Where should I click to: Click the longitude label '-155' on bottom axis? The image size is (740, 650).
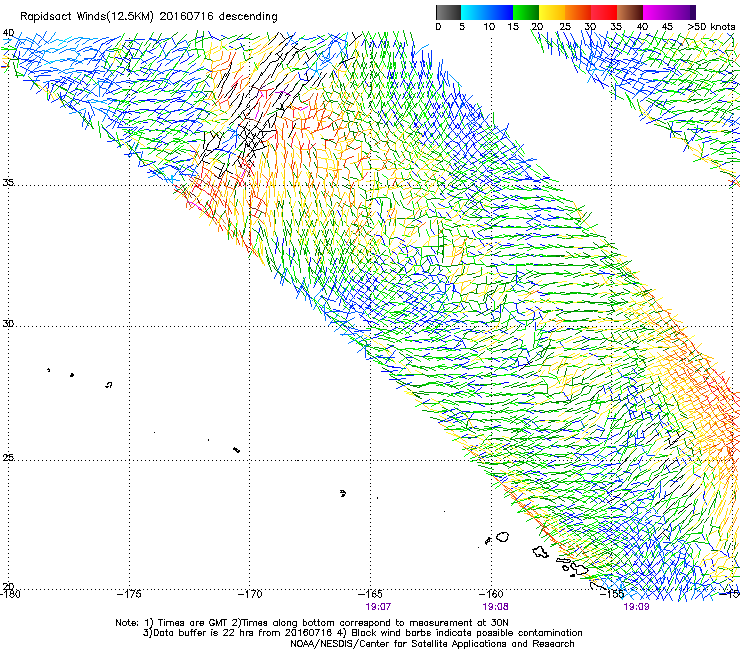[612, 594]
